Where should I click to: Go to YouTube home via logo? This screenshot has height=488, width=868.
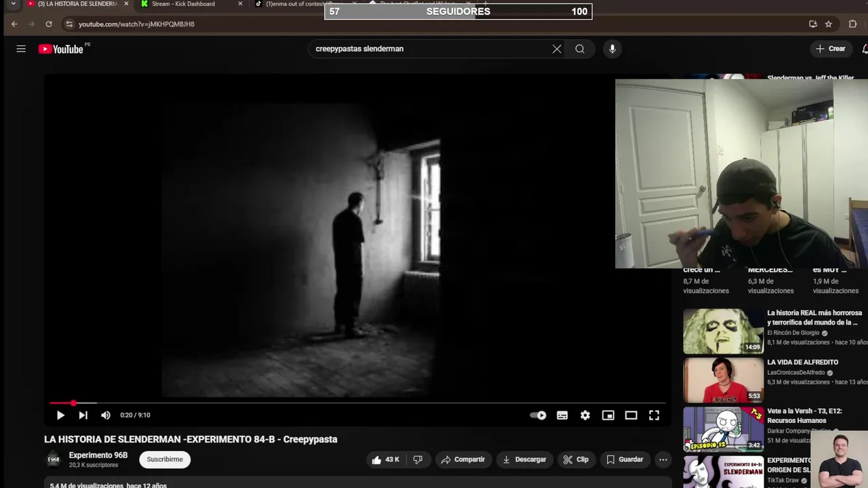(61, 49)
